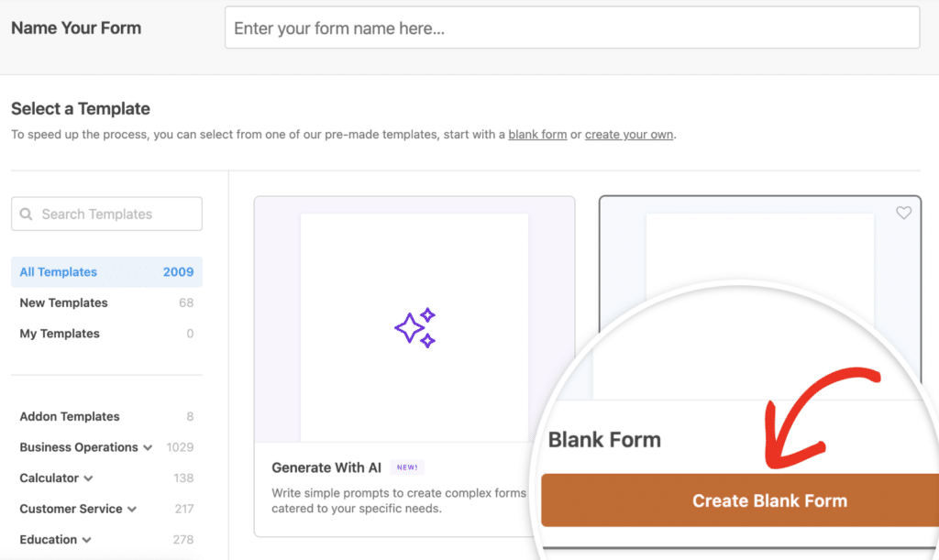The height and width of the screenshot is (560, 939).
Task: Click the NEW! badge next to Generate With AI
Action: point(406,467)
